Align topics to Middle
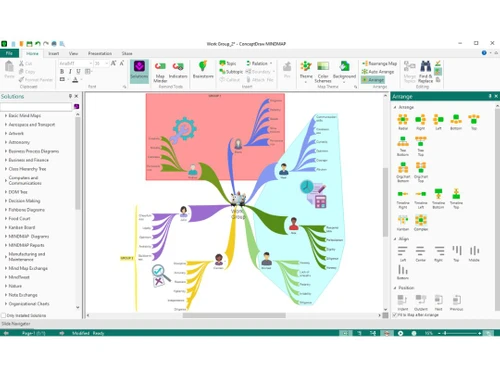 (x=474, y=254)
